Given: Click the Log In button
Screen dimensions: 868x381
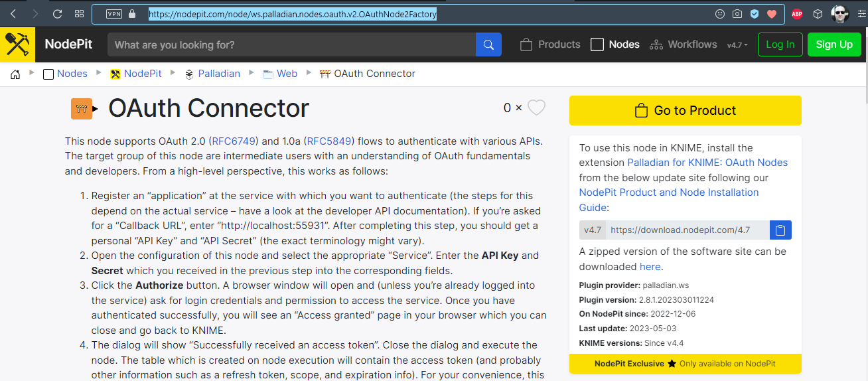Looking at the screenshot, I should tap(780, 44).
